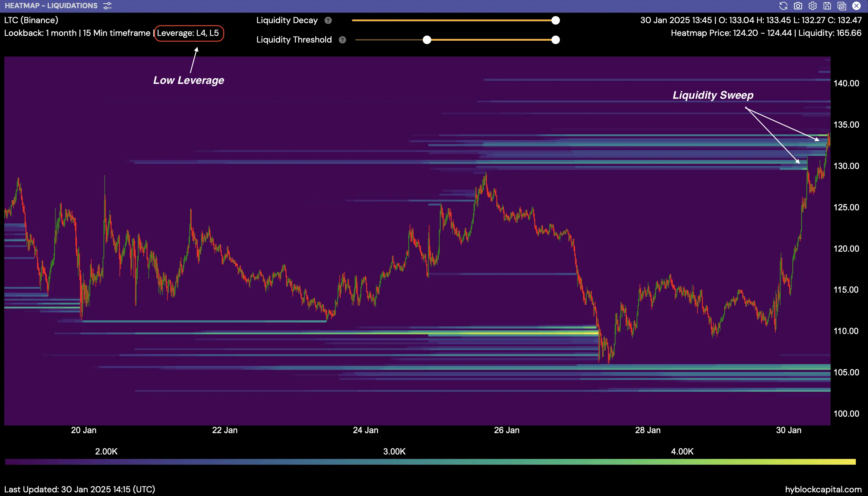
Task: Open filter sliders icon beside Heatmap title
Action: coord(107,6)
